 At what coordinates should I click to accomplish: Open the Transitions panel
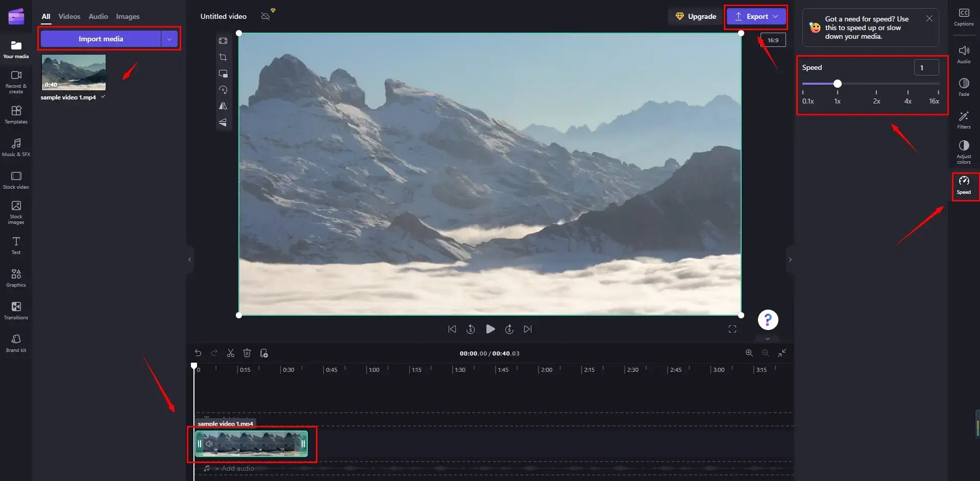point(16,311)
